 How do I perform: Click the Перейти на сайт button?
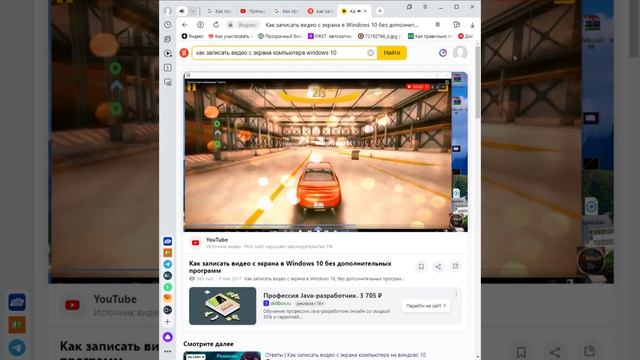pyautogui.click(x=426, y=306)
